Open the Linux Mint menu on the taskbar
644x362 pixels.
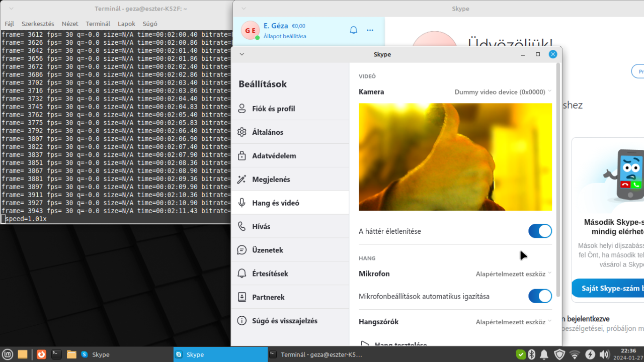click(x=7, y=354)
